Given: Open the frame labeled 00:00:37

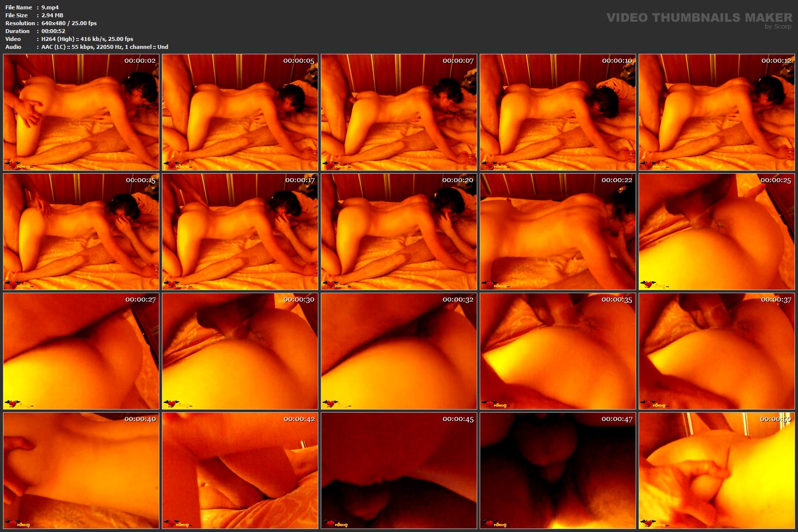Looking at the screenshot, I should click(x=717, y=351).
